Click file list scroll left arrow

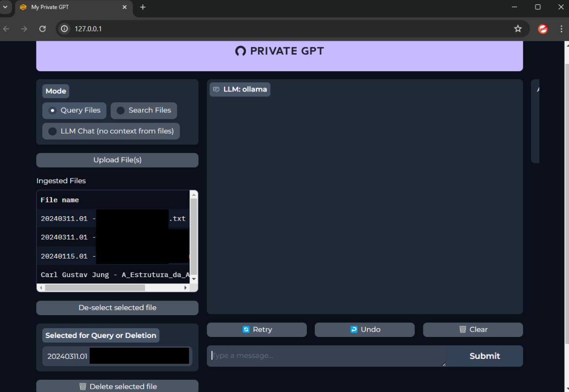click(41, 288)
